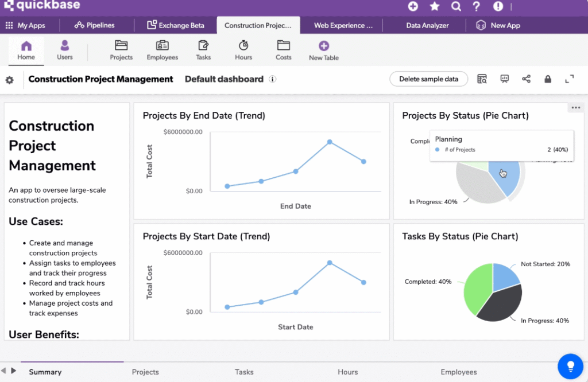
Task: Open the Employees table icon
Action: pyautogui.click(x=163, y=46)
